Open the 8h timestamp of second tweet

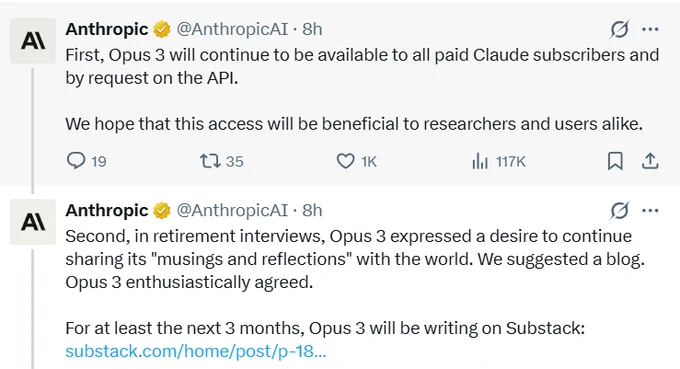tap(312, 210)
